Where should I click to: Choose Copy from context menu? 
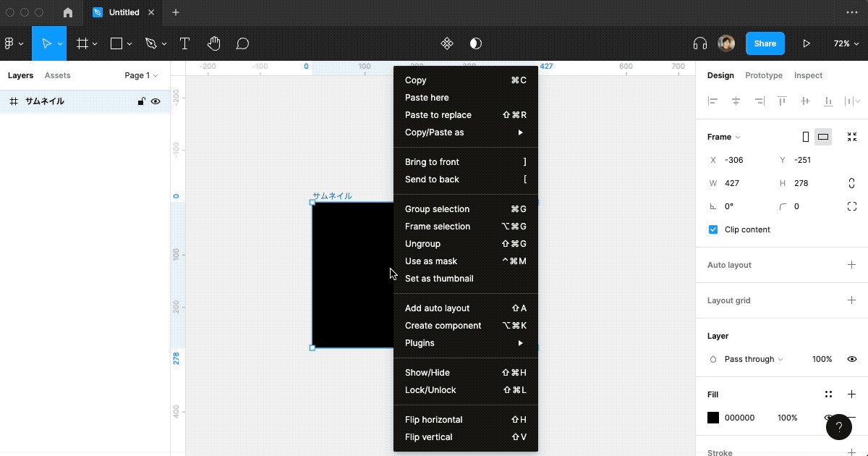click(x=466, y=80)
